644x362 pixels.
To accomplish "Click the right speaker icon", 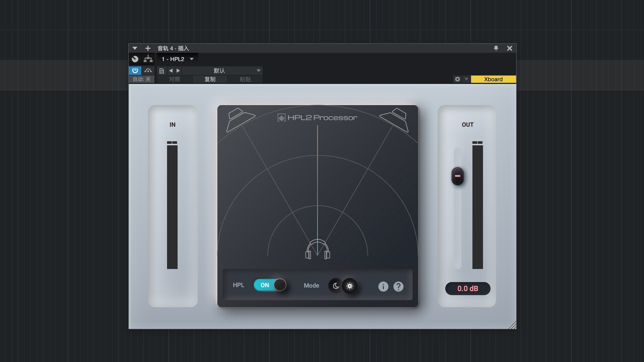I will click(394, 120).
